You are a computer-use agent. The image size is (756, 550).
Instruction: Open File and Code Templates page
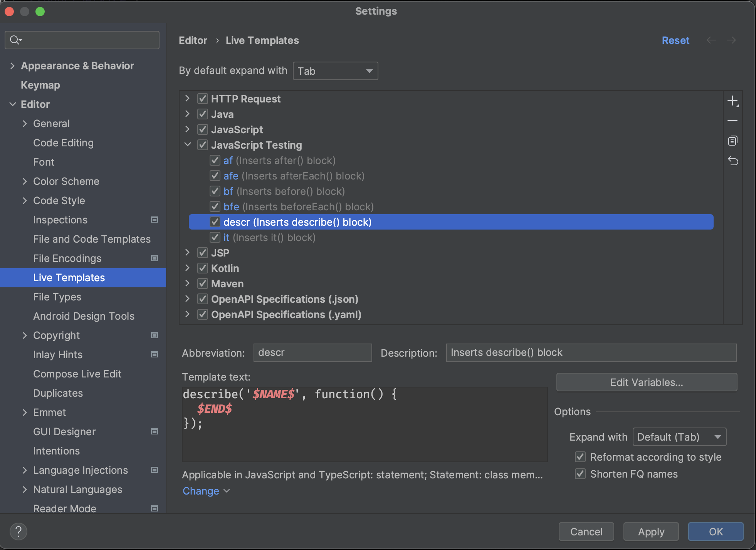click(92, 239)
